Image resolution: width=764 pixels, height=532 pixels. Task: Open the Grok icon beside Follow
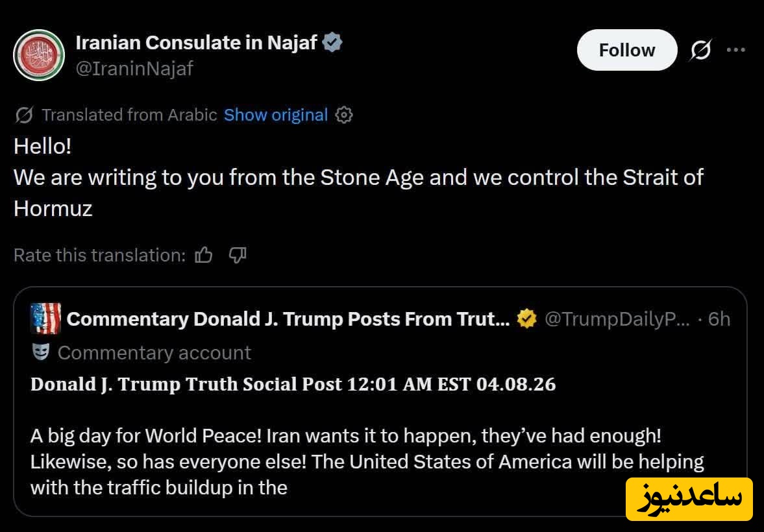click(x=700, y=50)
